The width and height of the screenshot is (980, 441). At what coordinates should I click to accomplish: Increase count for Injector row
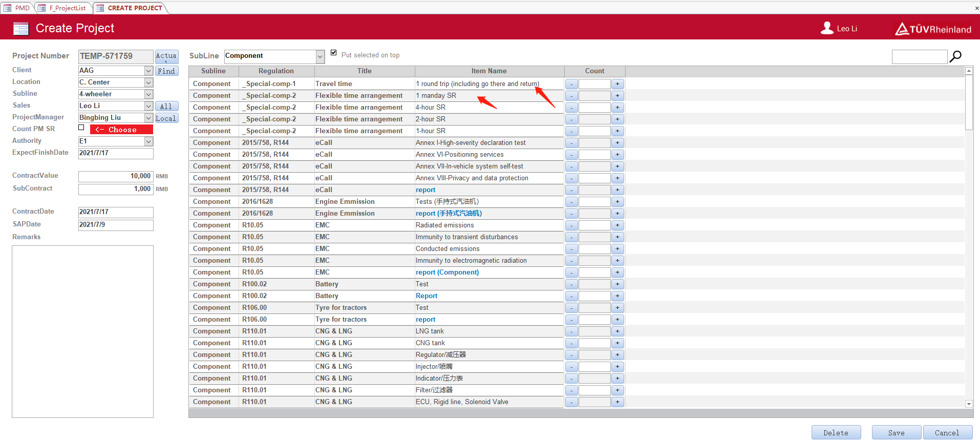617,367
